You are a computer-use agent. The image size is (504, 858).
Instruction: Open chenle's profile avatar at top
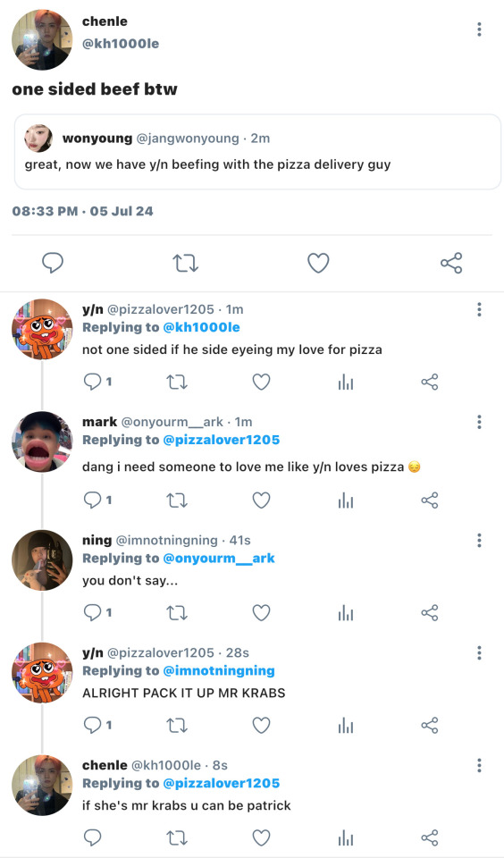click(42, 40)
